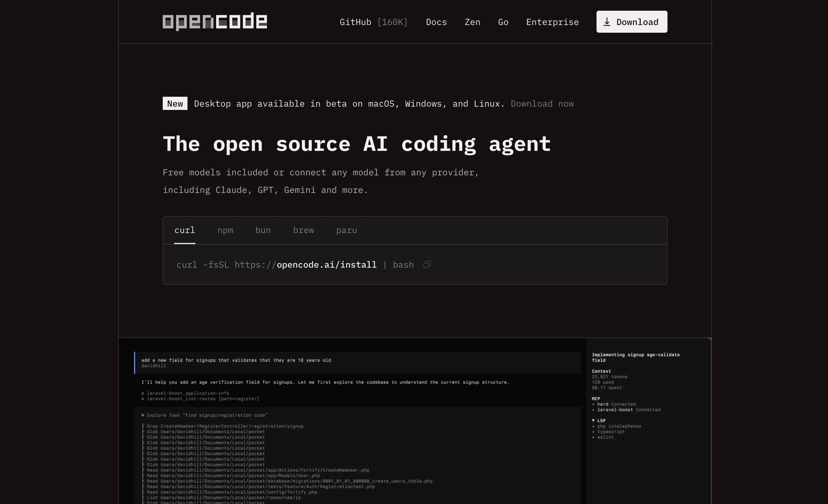Click the Read RegistrationTest.php line
Viewport: 828px width, 504px height.
click(260, 486)
